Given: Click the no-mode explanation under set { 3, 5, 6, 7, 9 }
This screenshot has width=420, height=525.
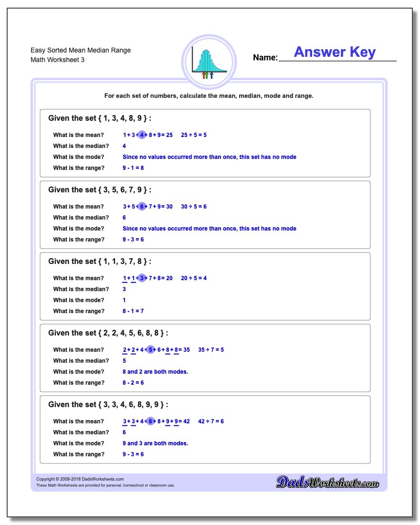Looking at the screenshot, I should click(210, 229).
